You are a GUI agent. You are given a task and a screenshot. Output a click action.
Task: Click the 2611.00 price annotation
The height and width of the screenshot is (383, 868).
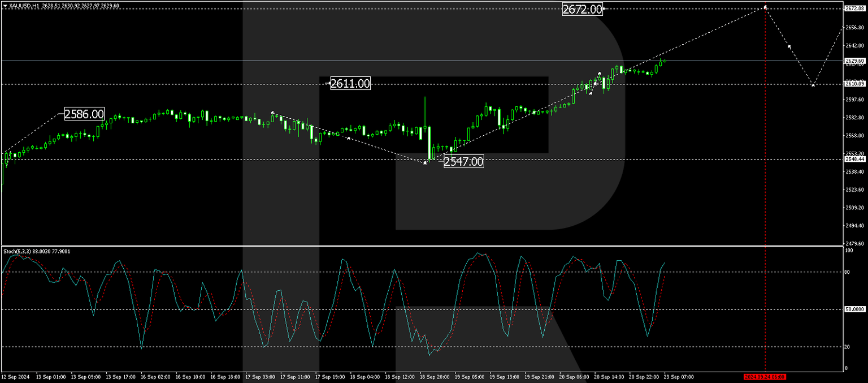[x=349, y=84]
